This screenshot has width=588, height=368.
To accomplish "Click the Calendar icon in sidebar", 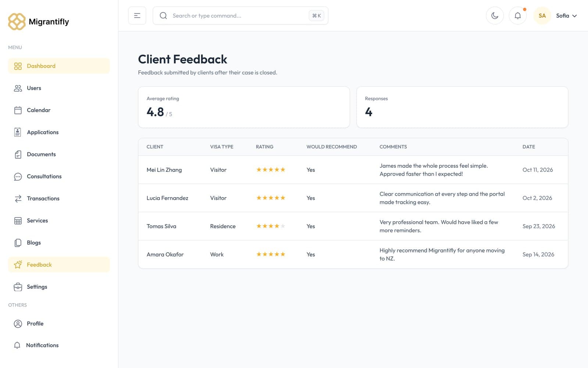I will 18,110.
